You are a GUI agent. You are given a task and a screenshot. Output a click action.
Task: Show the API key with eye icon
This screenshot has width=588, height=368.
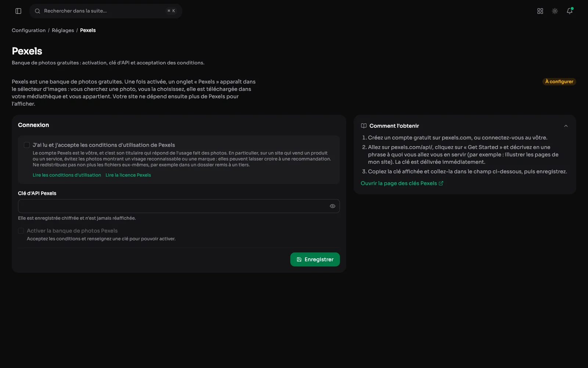pyautogui.click(x=333, y=206)
